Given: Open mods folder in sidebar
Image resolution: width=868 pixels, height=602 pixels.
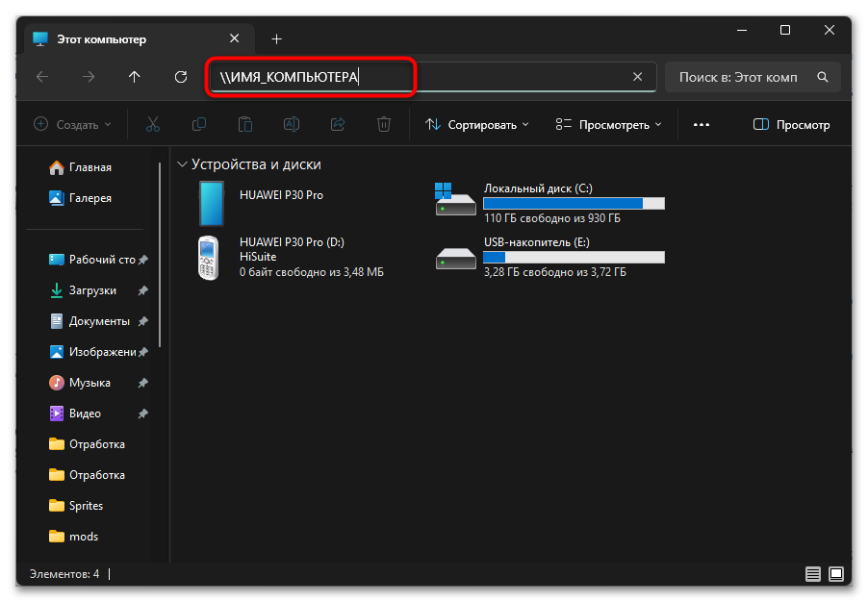Looking at the screenshot, I should [74, 537].
